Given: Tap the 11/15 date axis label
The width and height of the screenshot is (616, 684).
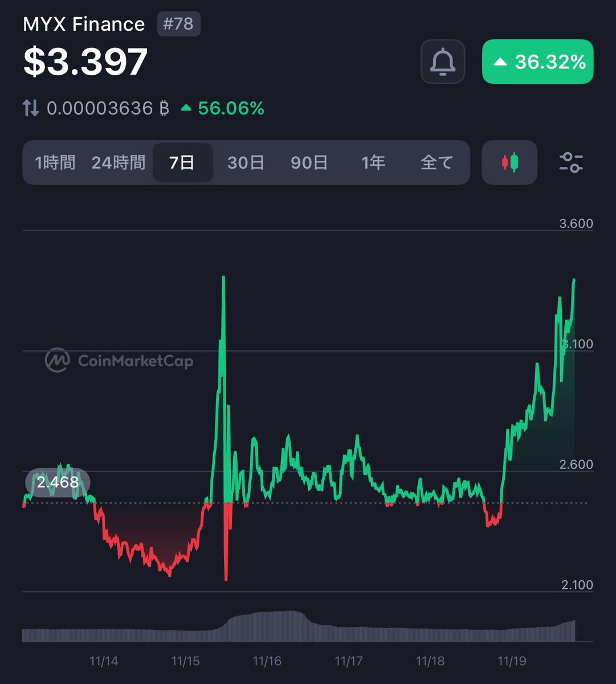Looking at the screenshot, I should pyautogui.click(x=185, y=661).
